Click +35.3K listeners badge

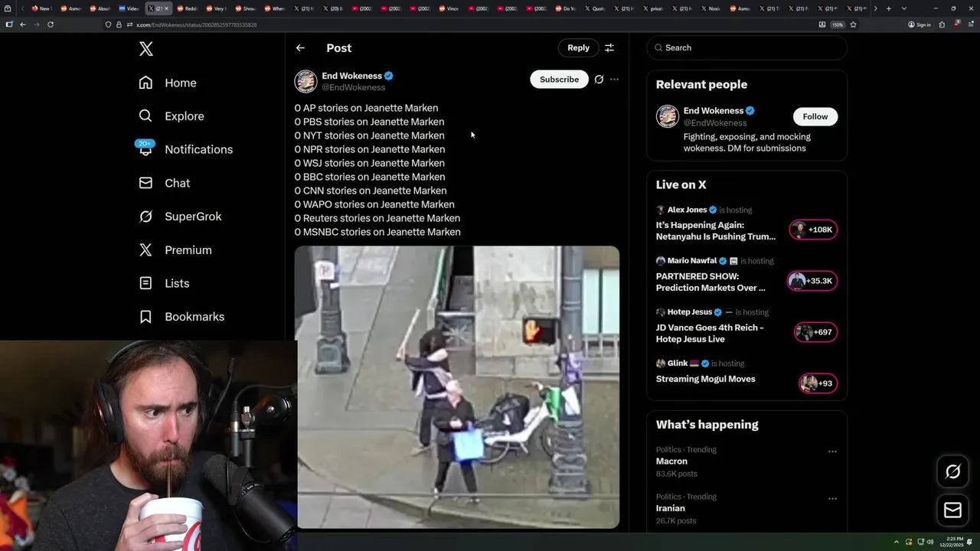(812, 281)
